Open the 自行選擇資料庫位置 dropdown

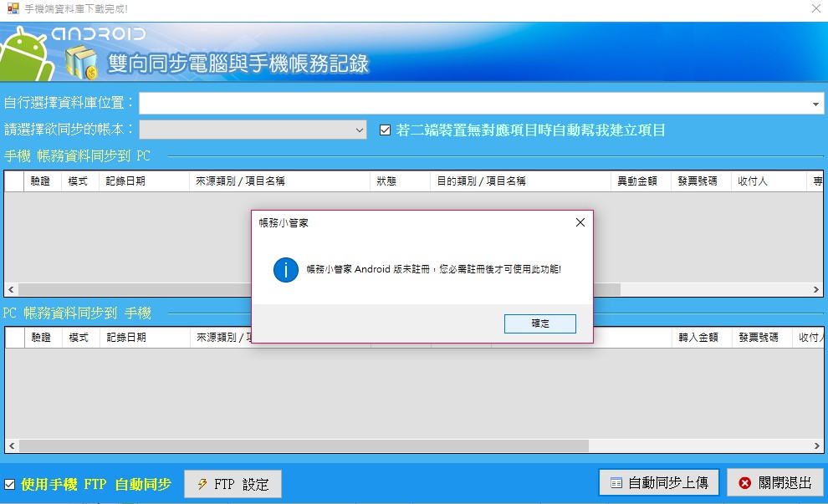[x=815, y=104]
